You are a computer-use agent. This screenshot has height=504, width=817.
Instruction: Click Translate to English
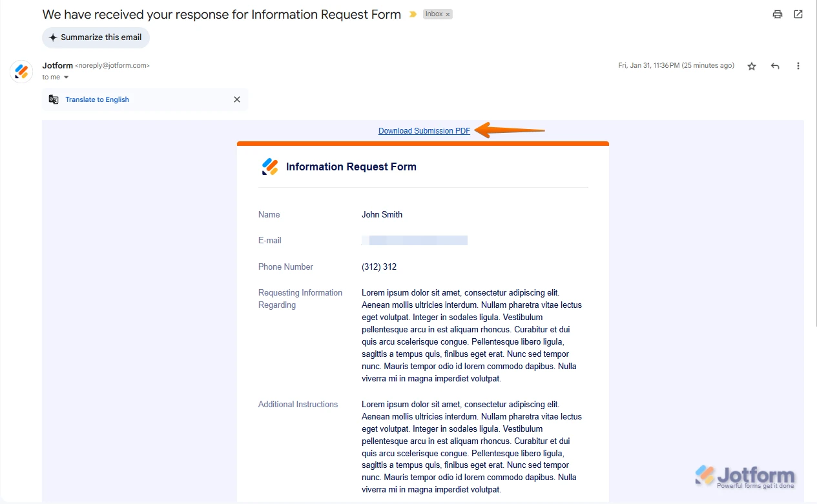(x=97, y=99)
